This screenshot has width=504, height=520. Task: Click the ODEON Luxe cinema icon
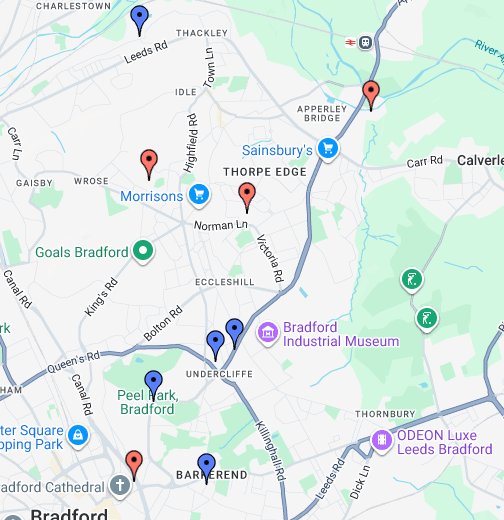point(382,441)
